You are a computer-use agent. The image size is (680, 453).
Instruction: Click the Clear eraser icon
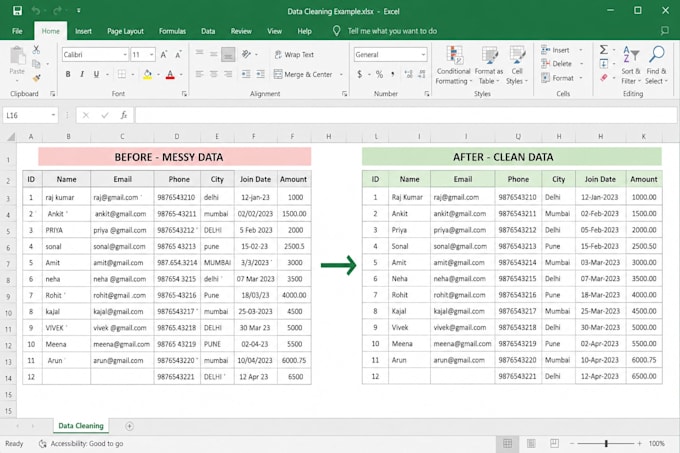[604, 78]
